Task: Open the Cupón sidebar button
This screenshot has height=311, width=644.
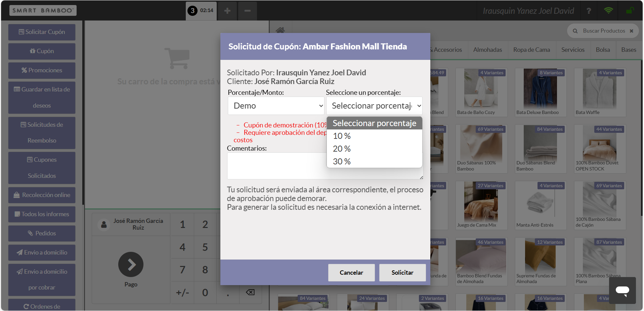Action: [42, 51]
